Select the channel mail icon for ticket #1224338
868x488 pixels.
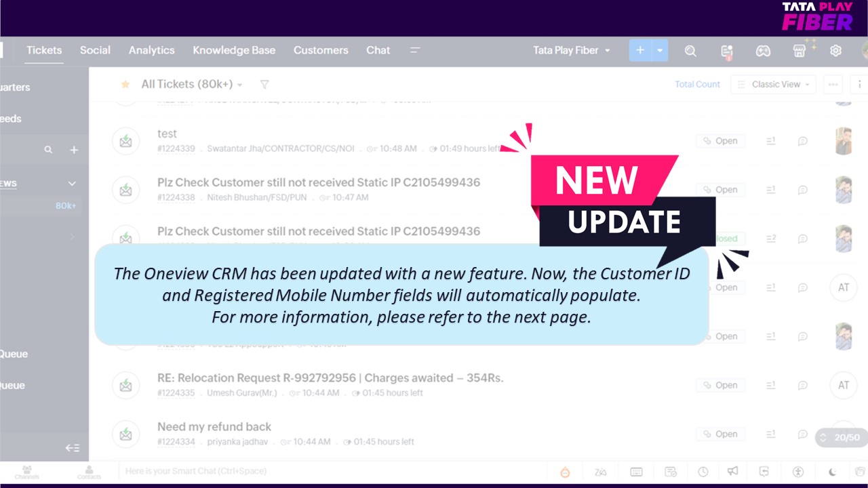coord(125,190)
